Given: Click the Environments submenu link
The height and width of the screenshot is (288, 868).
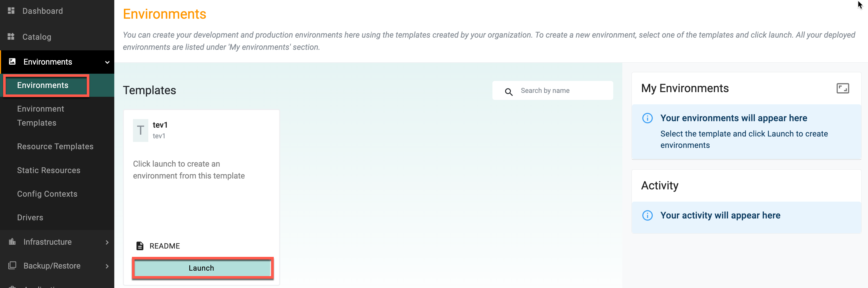Looking at the screenshot, I should [x=43, y=86].
